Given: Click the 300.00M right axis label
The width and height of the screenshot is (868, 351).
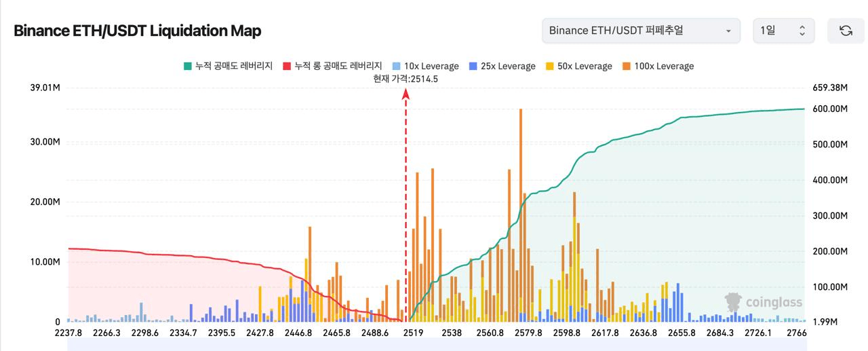Looking at the screenshot, I should (830, 216).
